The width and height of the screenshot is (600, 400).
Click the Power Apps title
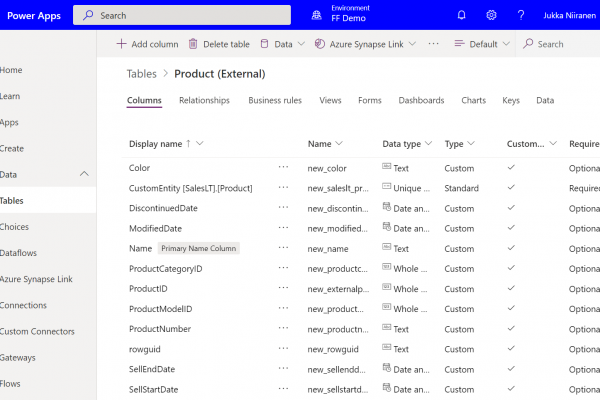(x=34, y=16)
